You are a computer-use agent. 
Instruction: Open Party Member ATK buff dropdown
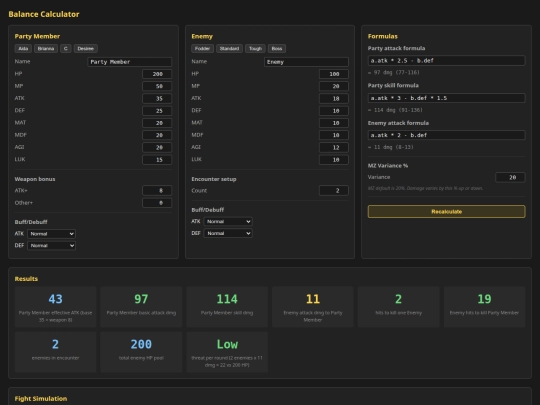coord(51,234)
